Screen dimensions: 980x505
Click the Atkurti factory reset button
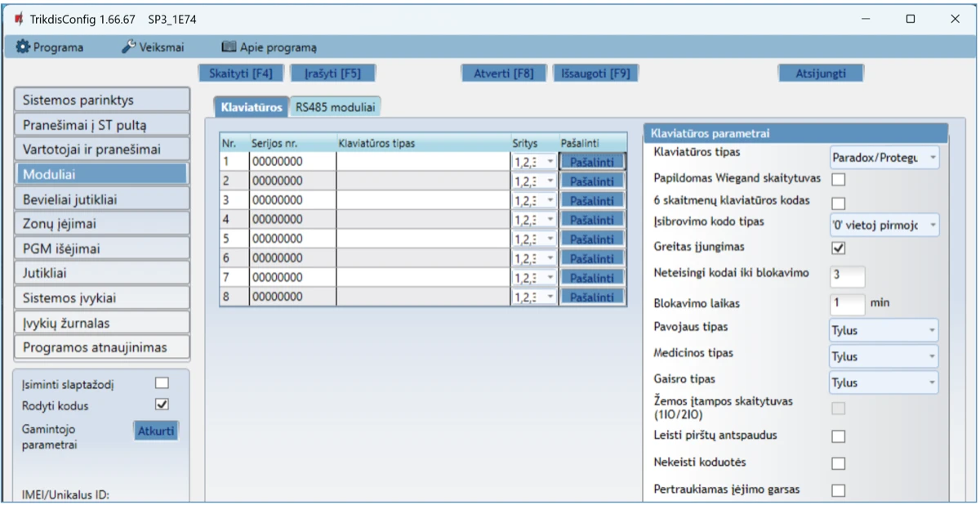tap(155, 431)
